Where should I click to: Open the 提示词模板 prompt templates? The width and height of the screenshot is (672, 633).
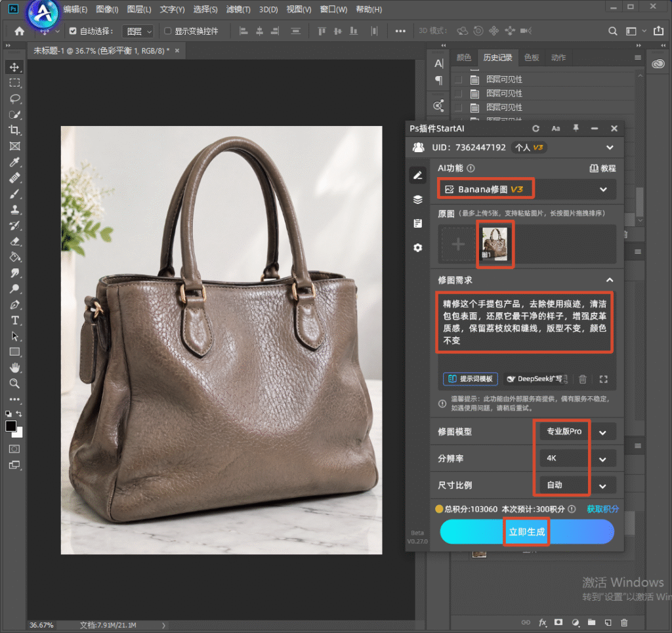pos(470,379)
